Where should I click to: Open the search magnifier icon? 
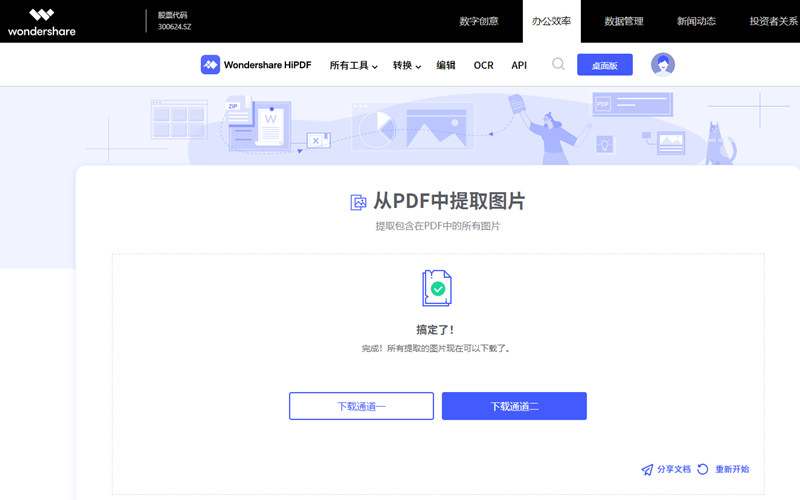click(558, 64)
